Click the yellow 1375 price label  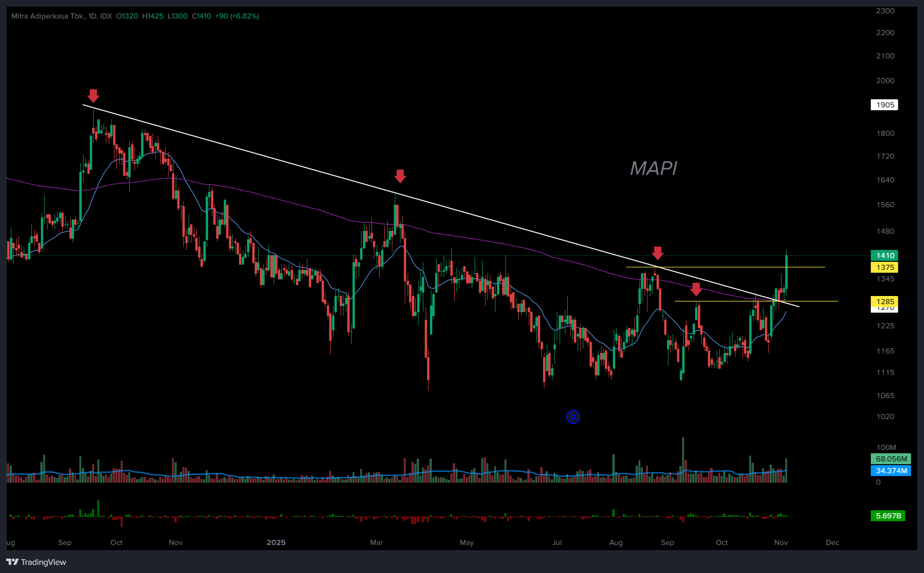pyautogui.click(x=885, y=267)
